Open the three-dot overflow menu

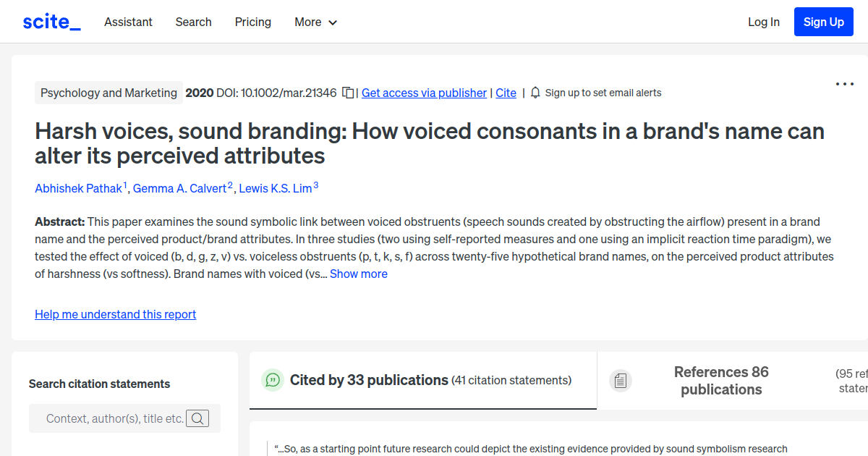[844, 84]
